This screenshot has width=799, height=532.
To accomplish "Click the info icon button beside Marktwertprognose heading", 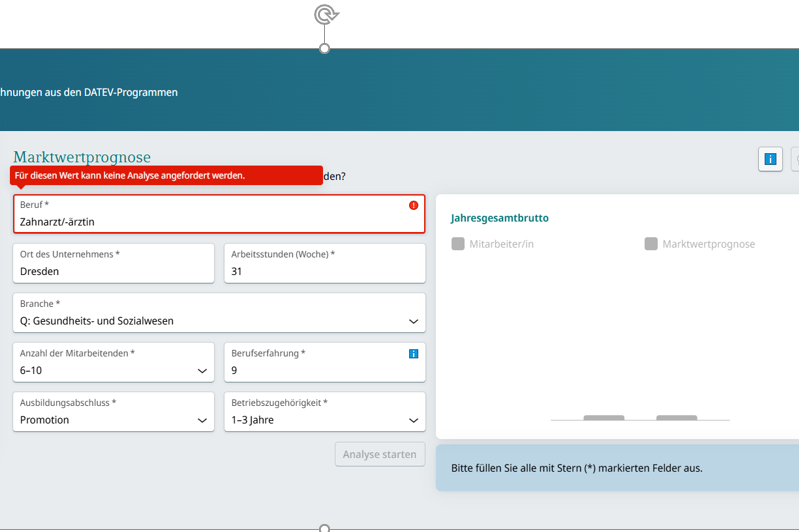I will click(770, 159).
